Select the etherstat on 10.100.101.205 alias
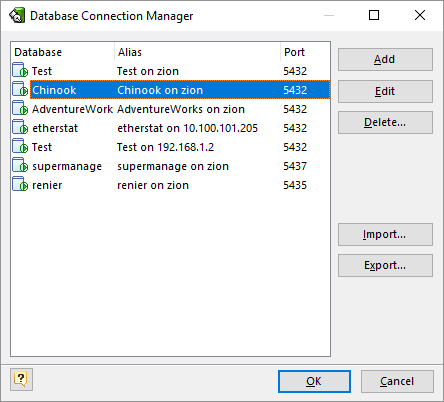The width and height of the screenshot is (444, 402). point(187,128)
